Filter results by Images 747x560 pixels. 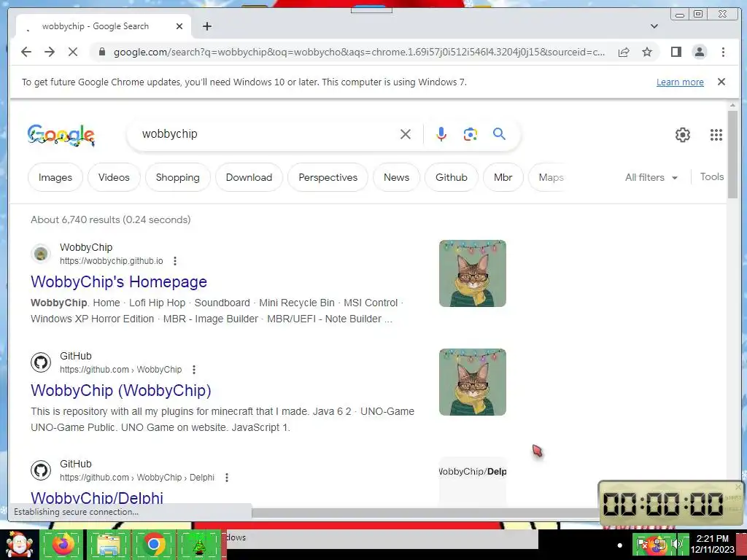55,177
